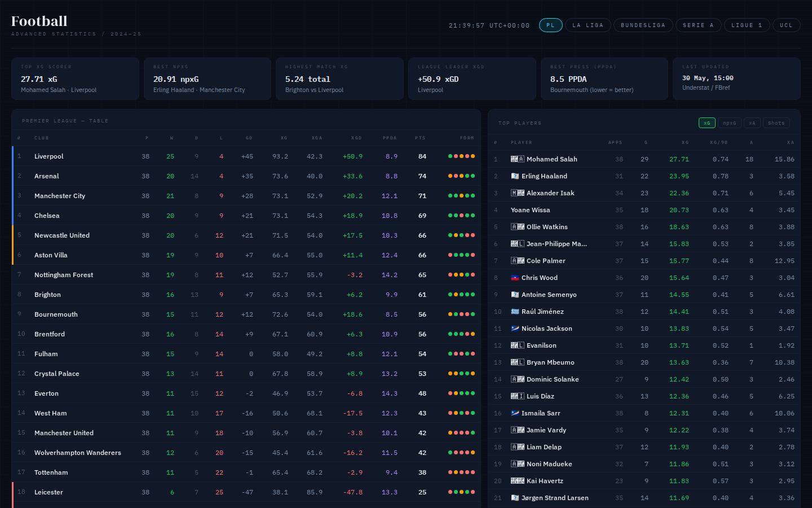Click the flag icon beside Chris Wood

click(515, 278)
